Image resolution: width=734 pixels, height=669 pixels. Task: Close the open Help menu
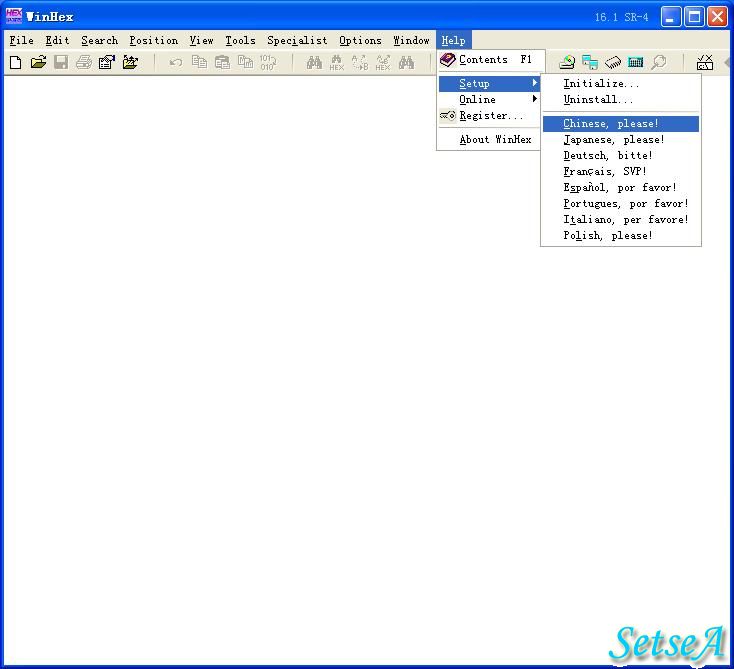454,41
